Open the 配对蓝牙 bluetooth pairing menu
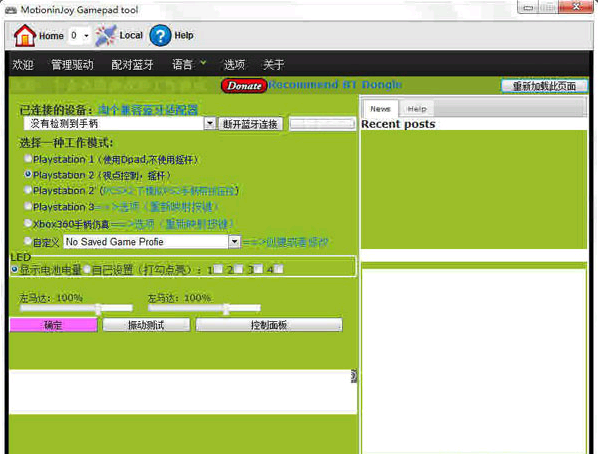 (132, 64)
